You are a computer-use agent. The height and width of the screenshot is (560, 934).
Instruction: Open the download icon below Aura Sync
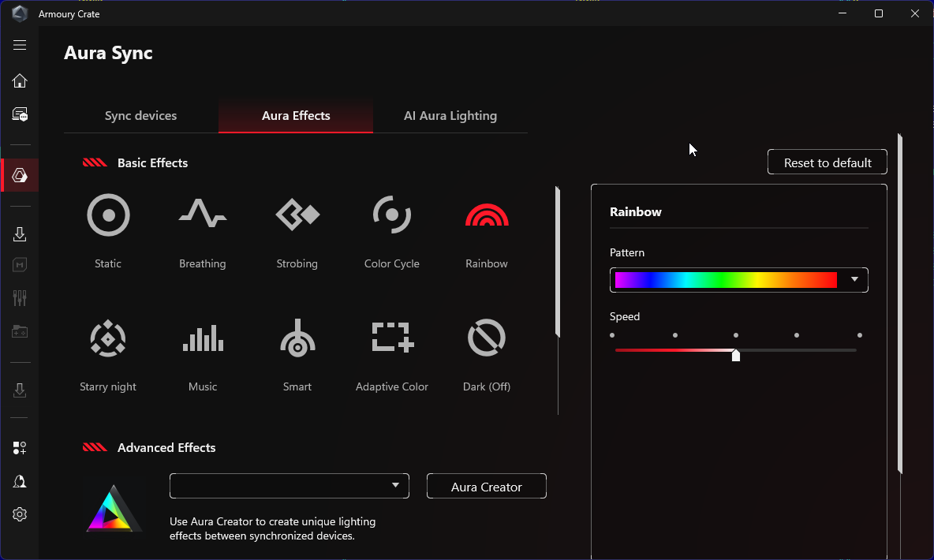(20, 234)
